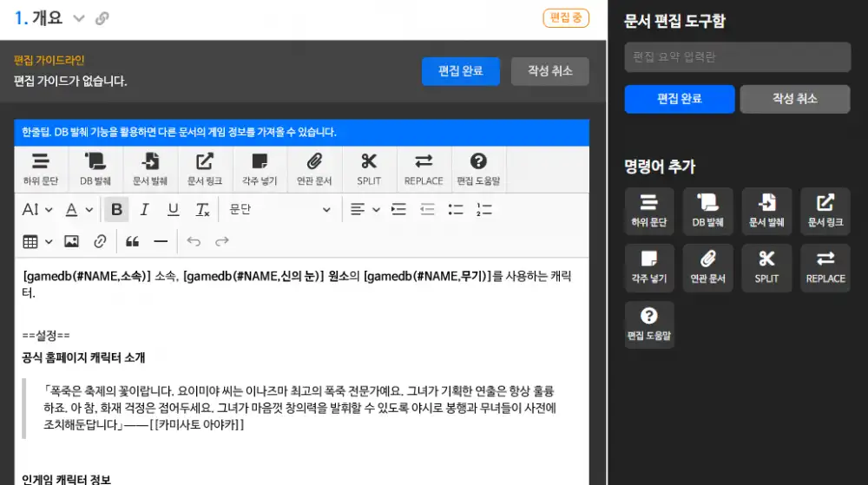Open 편집 도움말 in the editor toolbar

[478, 168]
